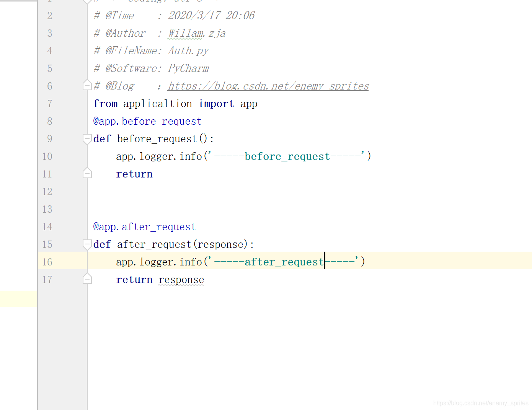The height and width of the screenshot is (410, 532).
Task: Open the blog.csdn.net/enemy_sprites link
Action: [x=268, y=86]
